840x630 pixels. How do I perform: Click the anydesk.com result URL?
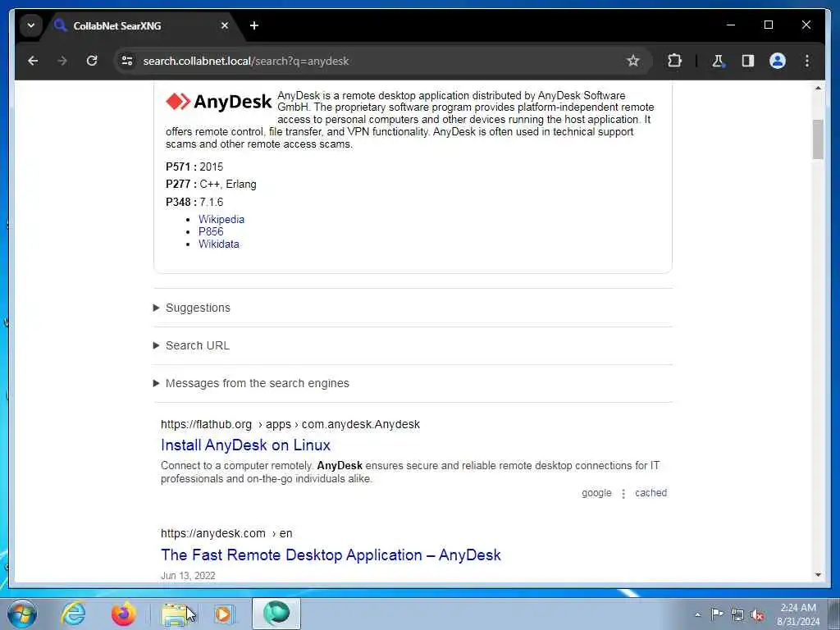pos(226,533)
